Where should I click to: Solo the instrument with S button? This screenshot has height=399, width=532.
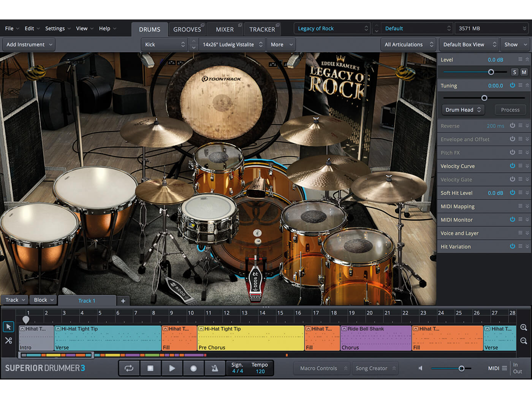tap(515, 72)
